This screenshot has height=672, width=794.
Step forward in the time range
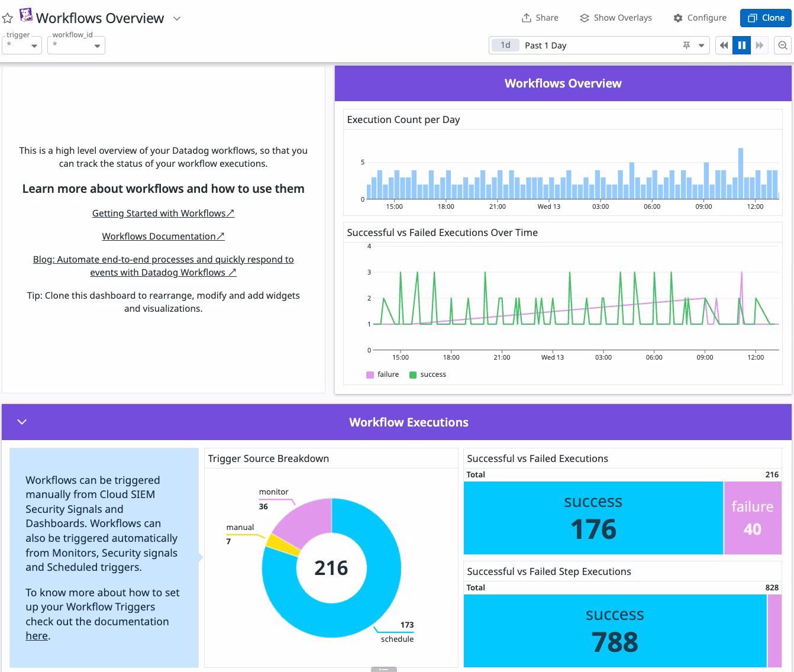tap(760, 46)
